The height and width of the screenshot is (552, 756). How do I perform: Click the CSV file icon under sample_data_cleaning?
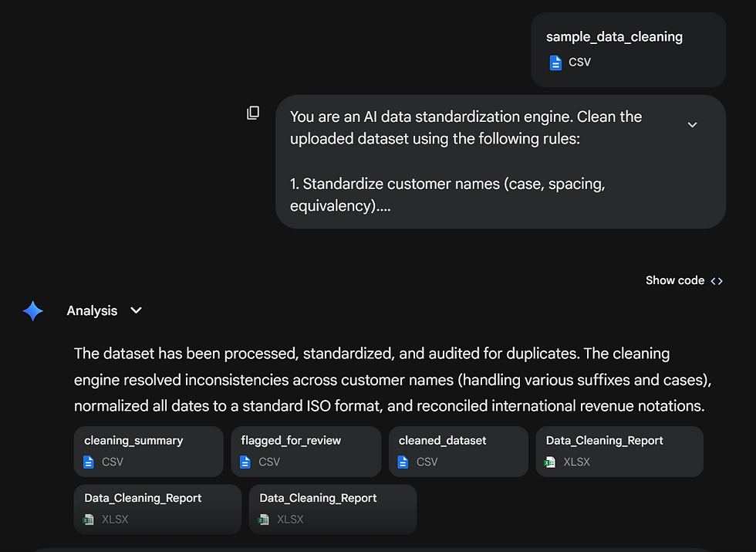pos(555,63)
